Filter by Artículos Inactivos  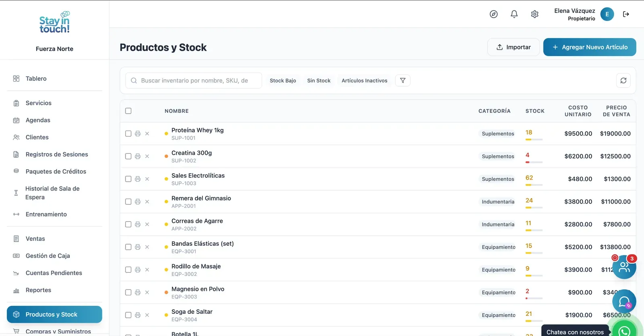[365, 81]
